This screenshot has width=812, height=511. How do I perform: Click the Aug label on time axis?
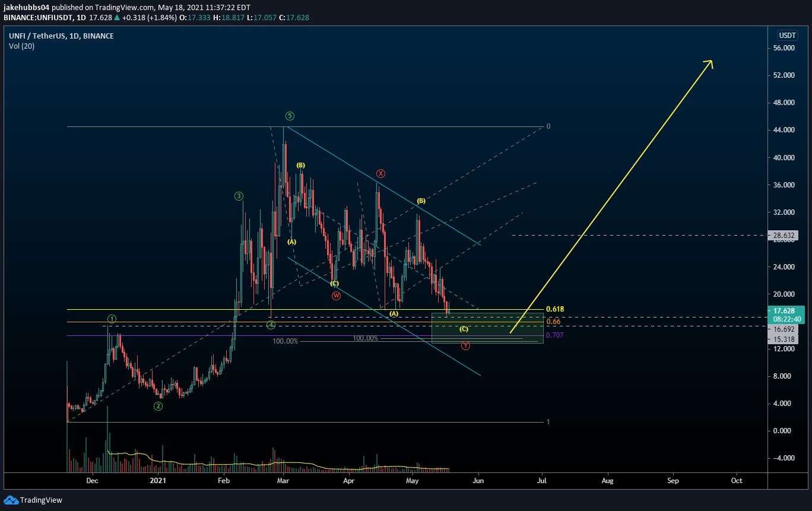click(607, 480)
